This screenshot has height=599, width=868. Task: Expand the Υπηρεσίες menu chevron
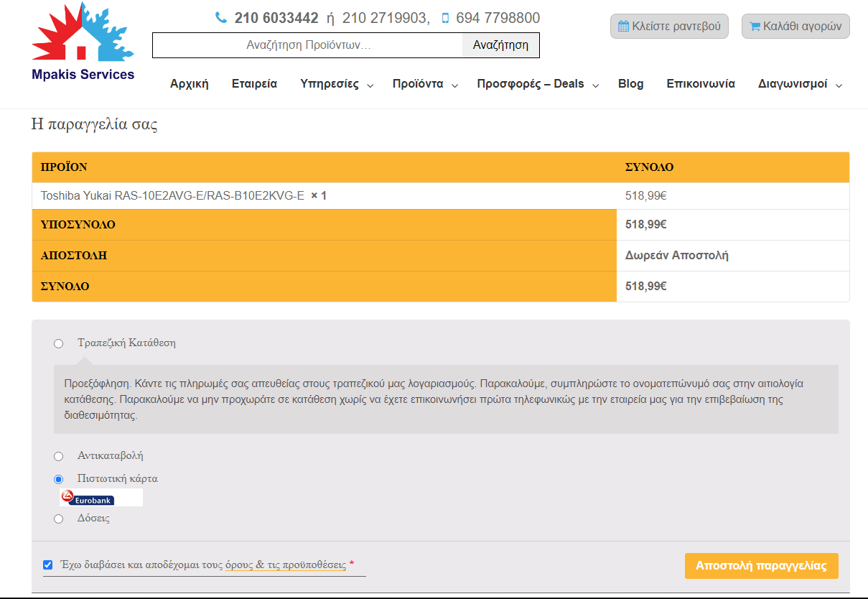point(370,85)
